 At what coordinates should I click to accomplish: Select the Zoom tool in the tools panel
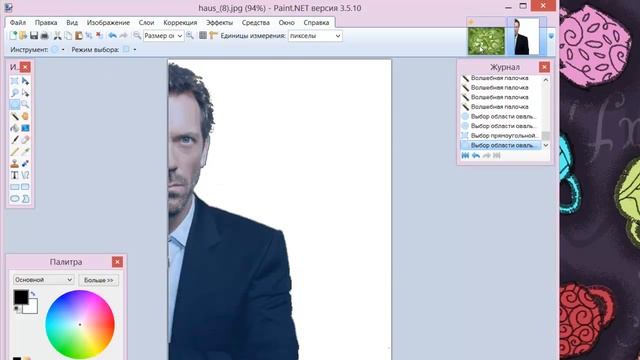coord(25,104)
